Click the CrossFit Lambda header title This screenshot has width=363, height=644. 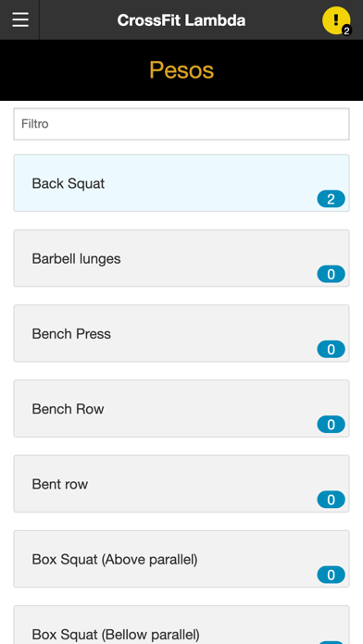181,20
